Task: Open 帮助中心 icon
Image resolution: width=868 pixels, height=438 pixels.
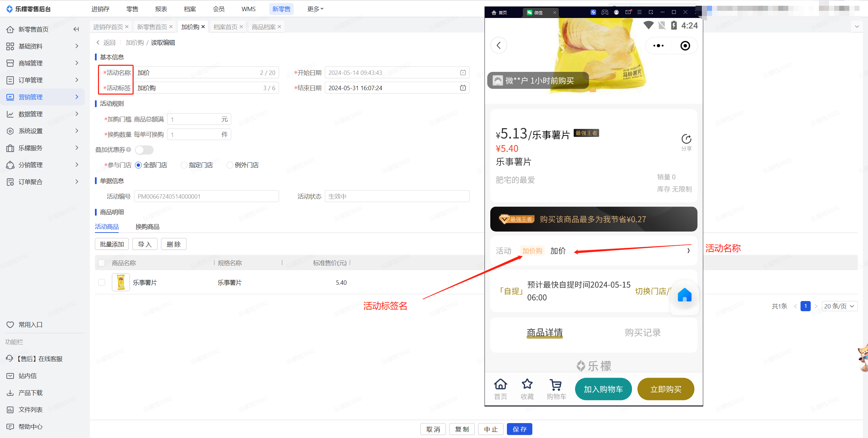Action: tap(10, 427)
